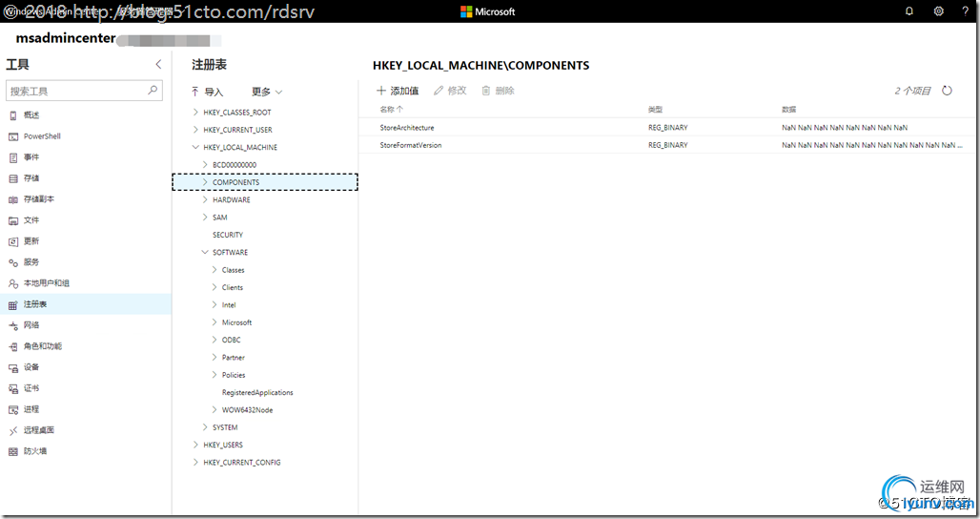Expand HKEY_USERS node

pyautogui.click(x=195, y=445)
